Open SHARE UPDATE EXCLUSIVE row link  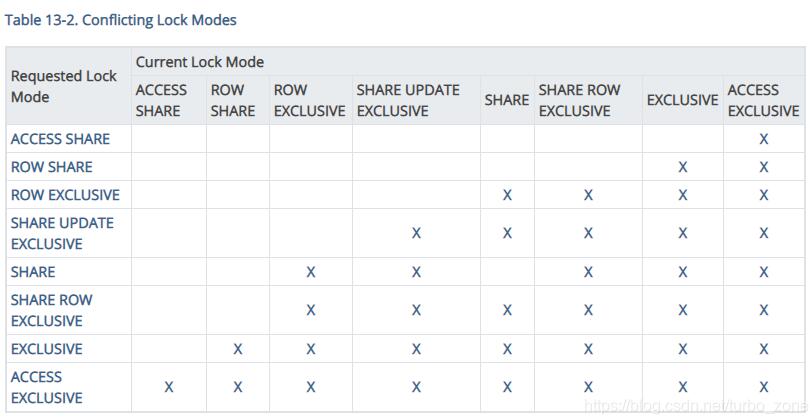(x=62, y=233)
